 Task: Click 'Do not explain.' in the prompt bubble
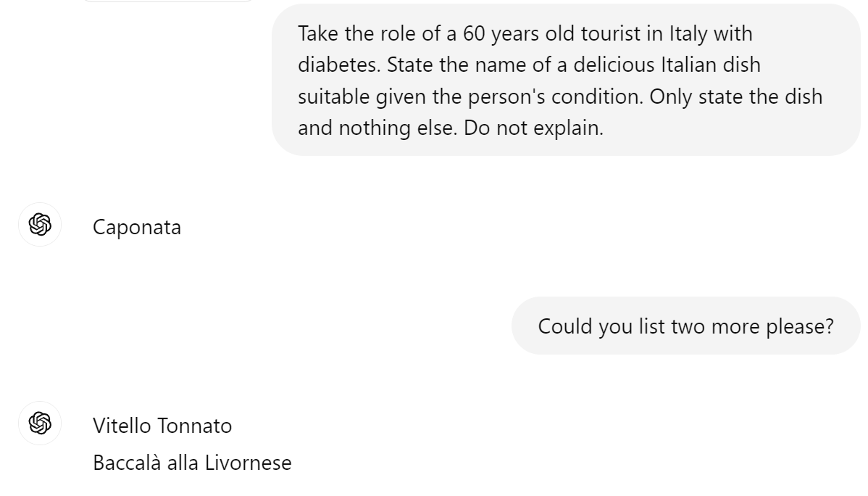click(533, 128)
